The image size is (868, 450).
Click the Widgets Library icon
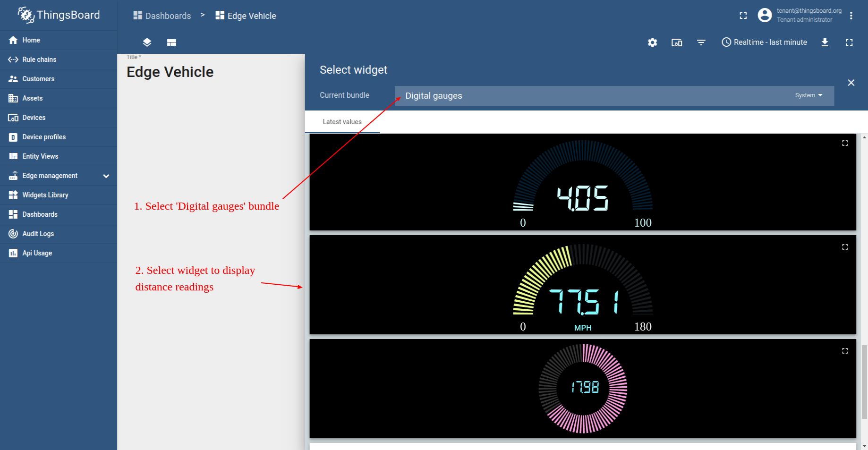[13, 195]
